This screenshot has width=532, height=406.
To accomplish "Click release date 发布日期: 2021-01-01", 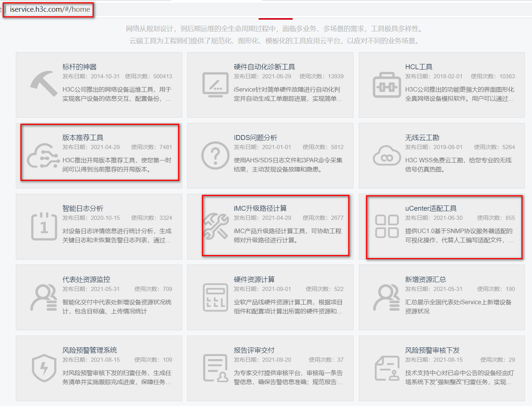I will [262, 147].
